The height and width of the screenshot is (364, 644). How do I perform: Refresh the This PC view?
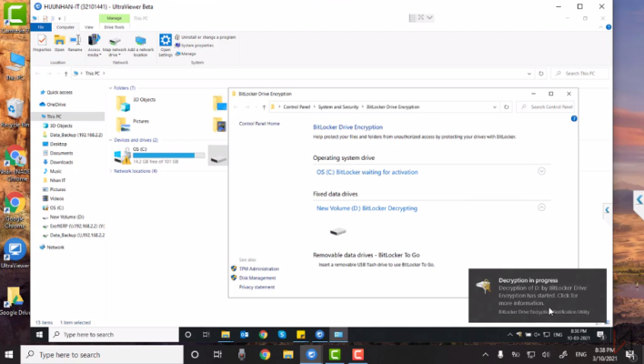(541, 74)
